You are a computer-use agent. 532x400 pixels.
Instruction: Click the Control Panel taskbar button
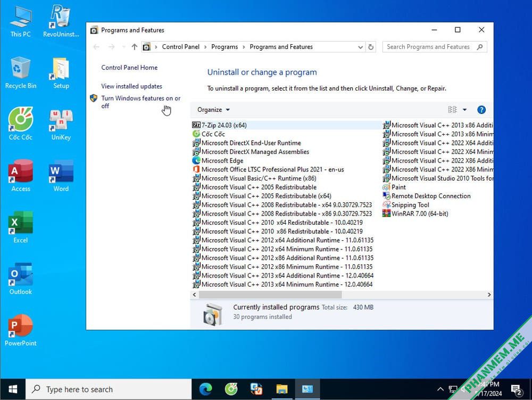[307, 389]
